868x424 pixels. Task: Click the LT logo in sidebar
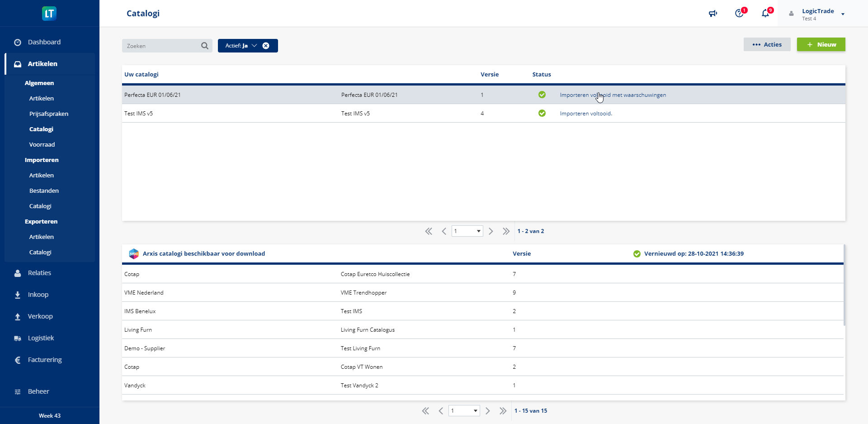click(x=49, y=14)
